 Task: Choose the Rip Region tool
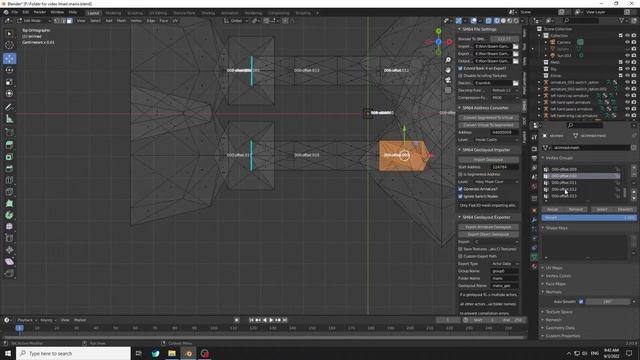9,273
